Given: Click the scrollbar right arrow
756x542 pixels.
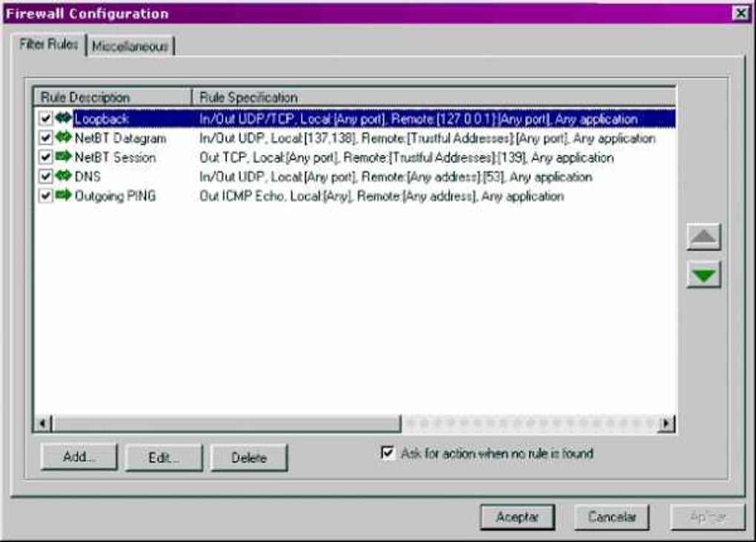Looking at the screenshot, I should pos(666,423).
